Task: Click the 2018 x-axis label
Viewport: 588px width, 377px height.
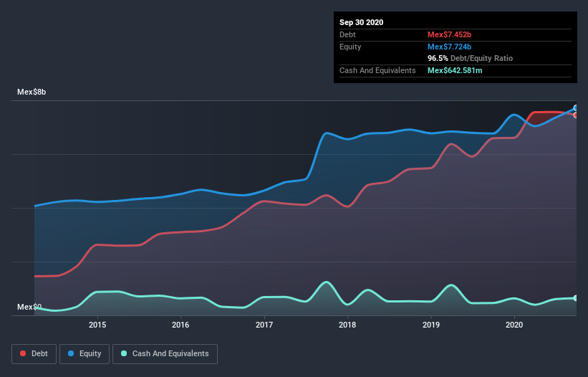Action: pyautogui.click(x=347, y=325)
